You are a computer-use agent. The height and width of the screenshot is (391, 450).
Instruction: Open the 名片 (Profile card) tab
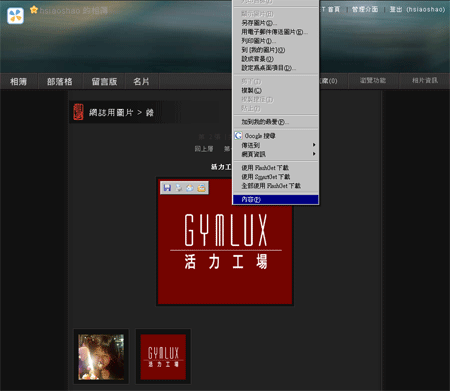(141, 81)
